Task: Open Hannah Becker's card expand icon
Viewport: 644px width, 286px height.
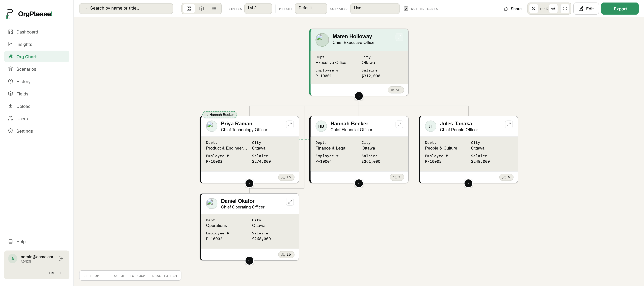Action: pyautogui.click(x=399, y=125)
